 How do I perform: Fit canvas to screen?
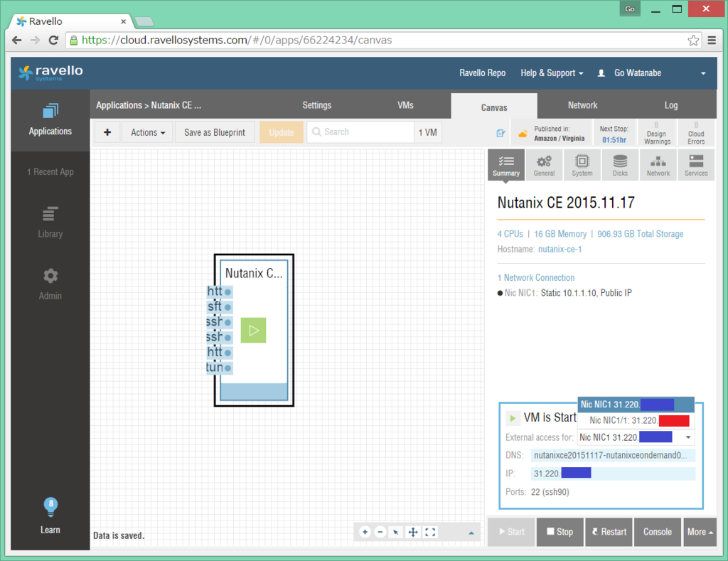tap(430, 533)
